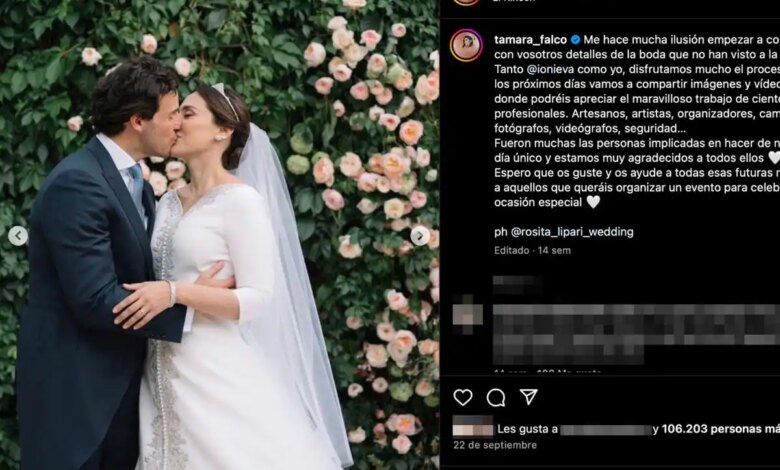
Task: Open the tamara_falco profile picture story
Action: tap(466, 45)
